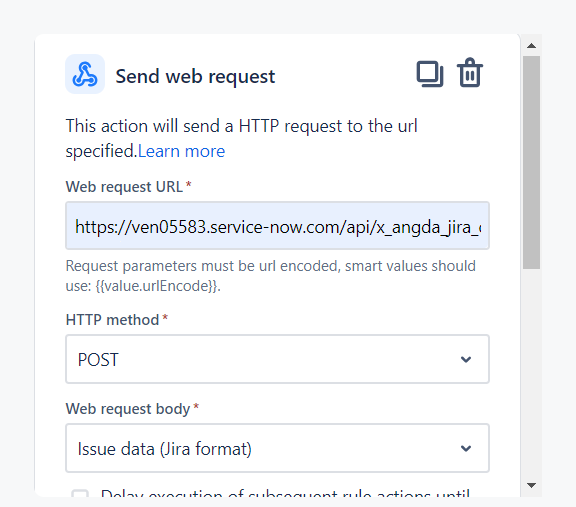Click the scrollbar up arrow

tap(531, 46)
